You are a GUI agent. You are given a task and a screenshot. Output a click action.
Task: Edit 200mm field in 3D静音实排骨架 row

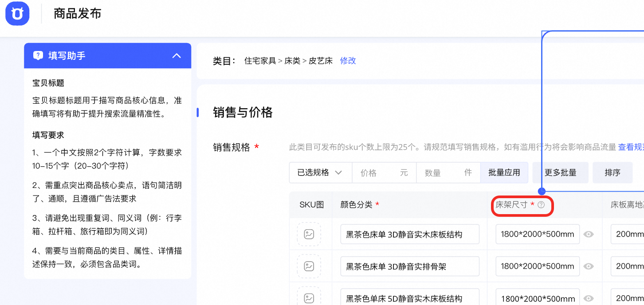(x=627, y=266)
